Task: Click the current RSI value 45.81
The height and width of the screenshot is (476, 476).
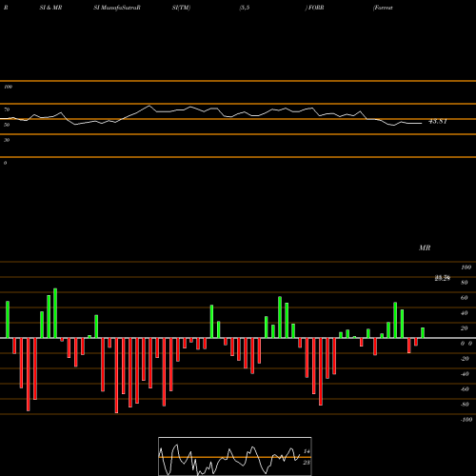Action: 438,122
